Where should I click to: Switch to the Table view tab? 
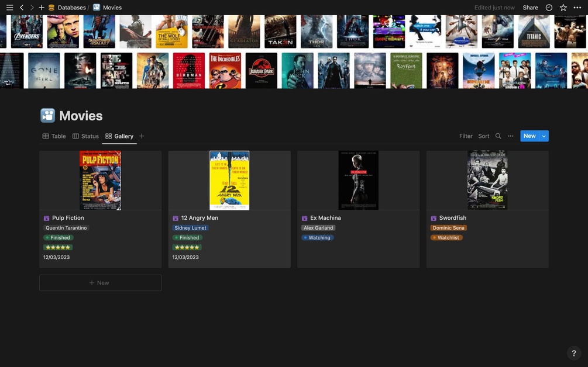point(54,136)
